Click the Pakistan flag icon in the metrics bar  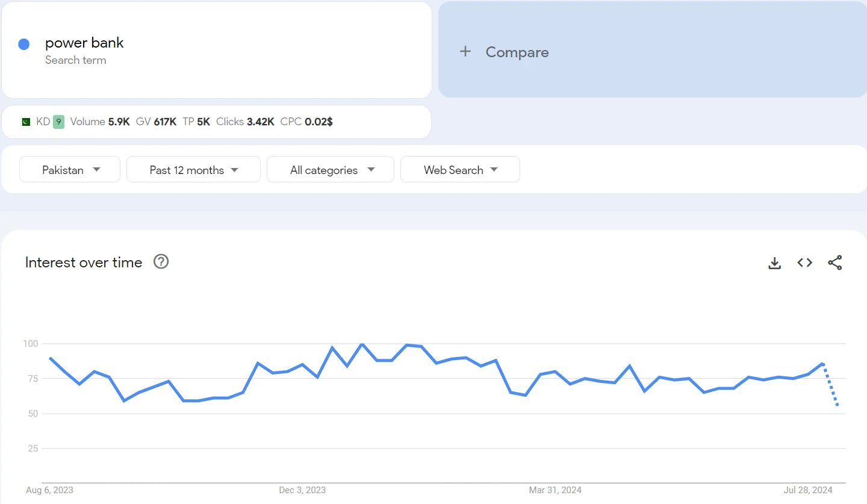point(25,121)
